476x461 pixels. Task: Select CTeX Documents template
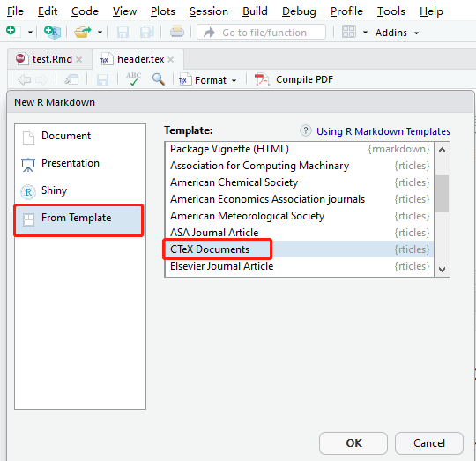click(300, 249)
